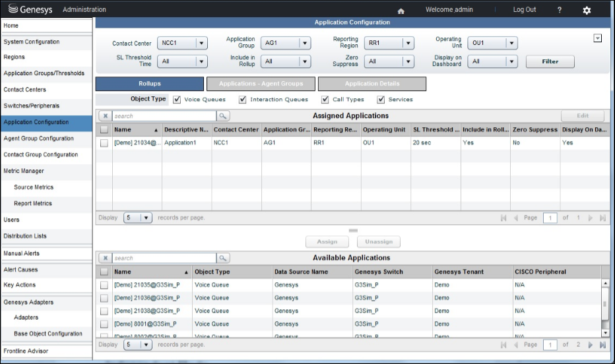The height and width of the screenshot is (364, 615).
Task: Check the [Demo] 21038@G3Sim_P row
Action: point(104,311)
